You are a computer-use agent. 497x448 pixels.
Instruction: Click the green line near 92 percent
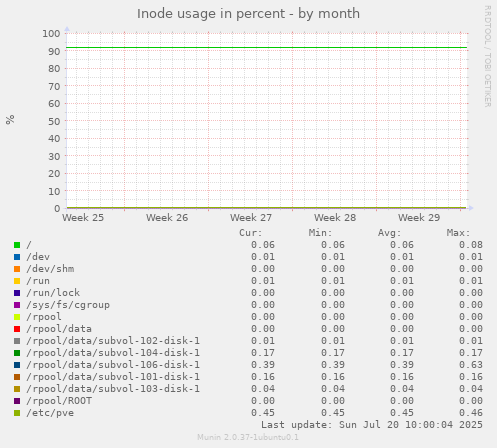pos(267,48)
